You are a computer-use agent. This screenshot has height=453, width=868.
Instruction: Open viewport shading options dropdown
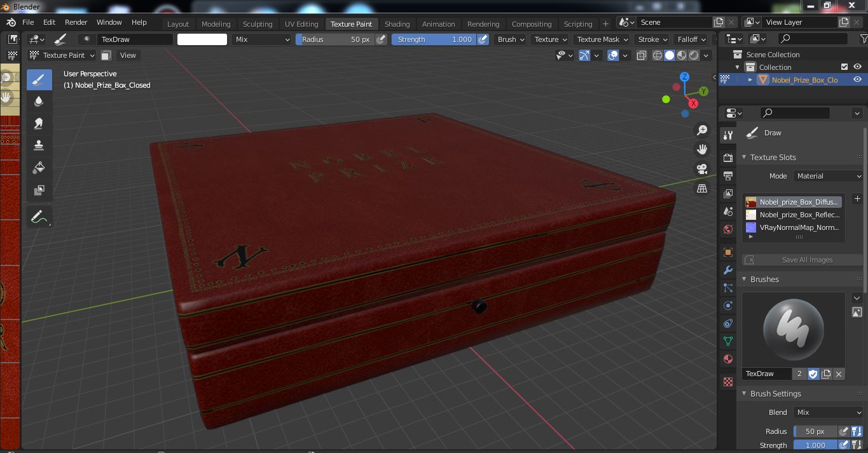click(x=706, y=55)
